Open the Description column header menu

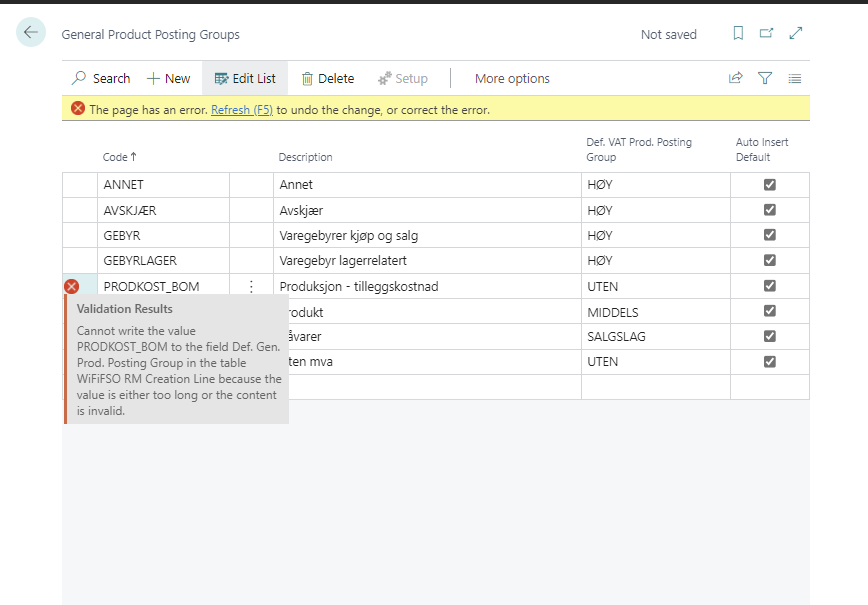tap(305, 157)
